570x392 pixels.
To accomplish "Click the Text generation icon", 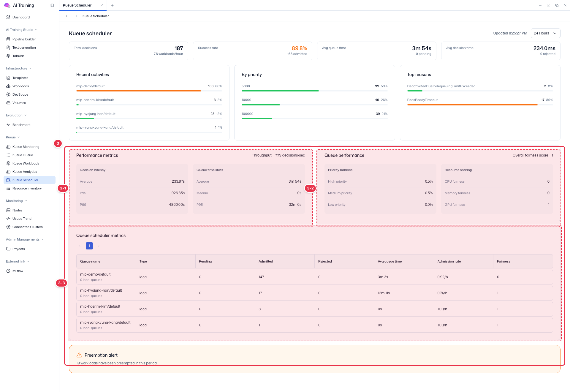I will click(x=8, y=48).
